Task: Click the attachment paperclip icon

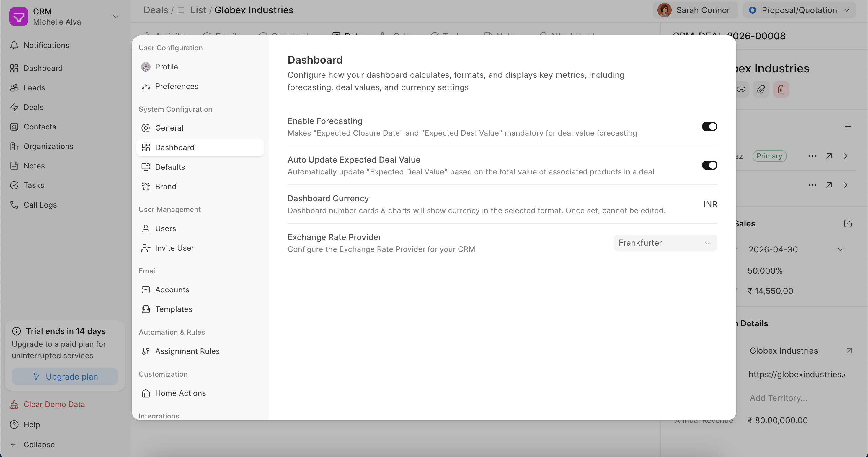Action: (761, 89)
